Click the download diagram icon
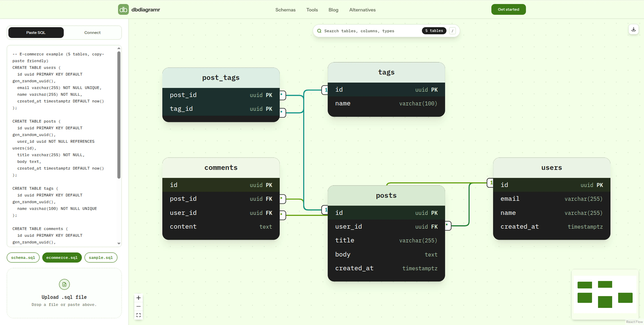The image size is (644, 325). click(x=633, y=30)
